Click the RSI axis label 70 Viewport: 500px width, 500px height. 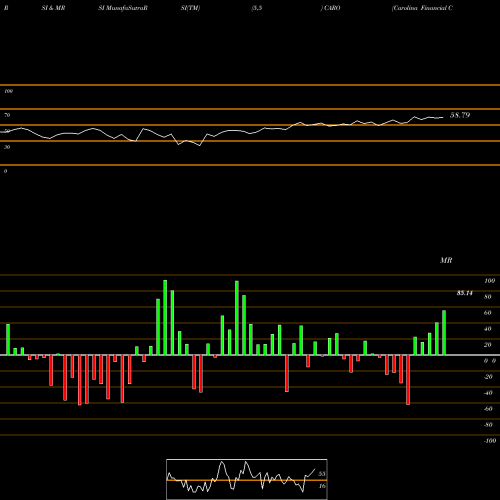click(x=7, y=115)
